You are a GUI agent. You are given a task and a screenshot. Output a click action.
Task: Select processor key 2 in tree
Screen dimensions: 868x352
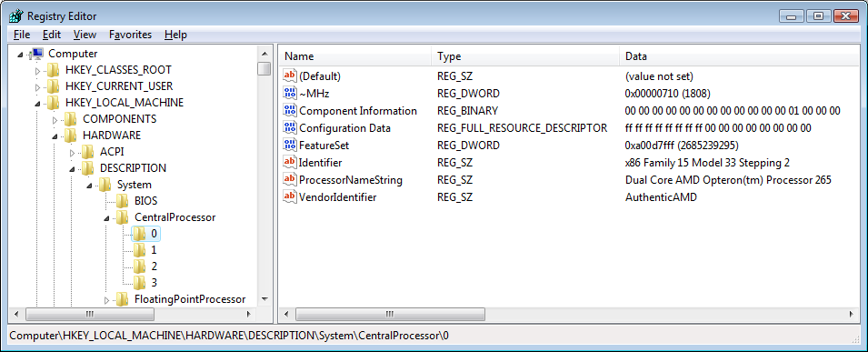(x=155, y=267)
